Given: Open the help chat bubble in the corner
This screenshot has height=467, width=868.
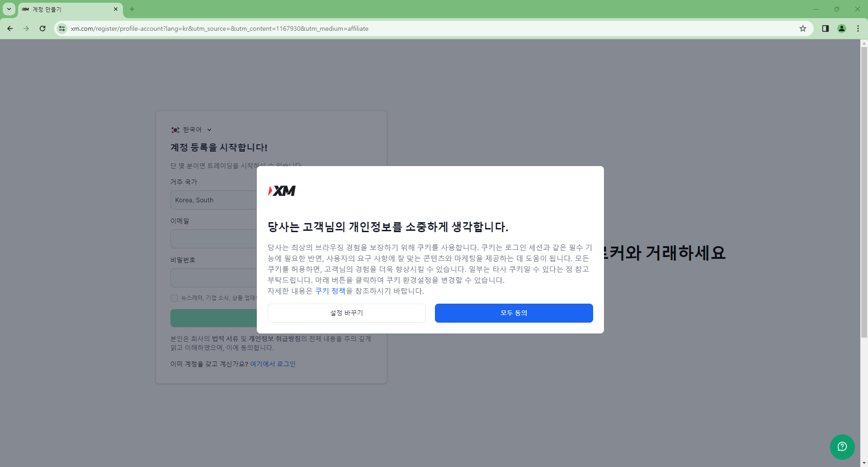Looking at the screenshot, I should (x=842, y=447).
